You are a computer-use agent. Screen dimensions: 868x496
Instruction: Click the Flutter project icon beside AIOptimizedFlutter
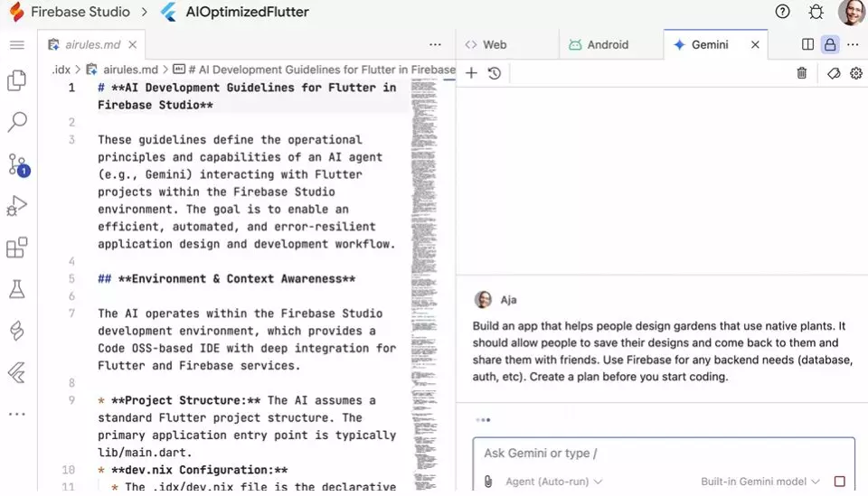(169, 12)
